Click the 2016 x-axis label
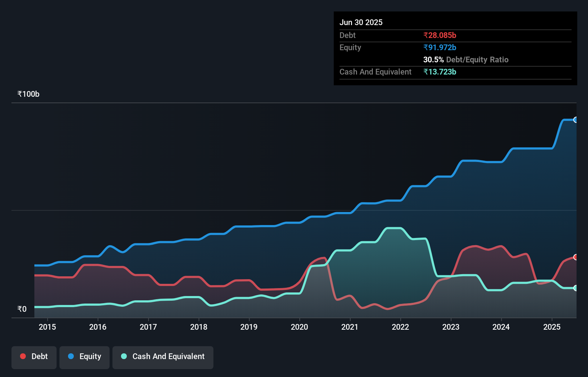This screenshot has width=588, height=377. pyautogui.click(x=98, y=327)
